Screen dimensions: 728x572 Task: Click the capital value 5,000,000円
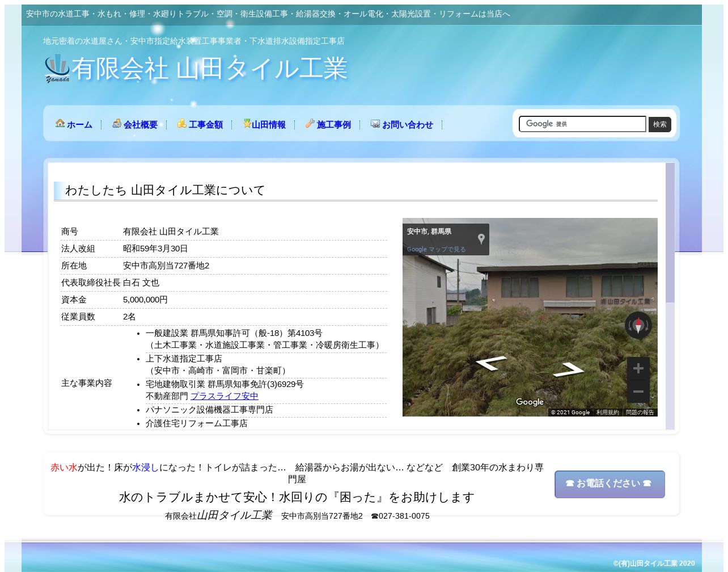point(145,300)
